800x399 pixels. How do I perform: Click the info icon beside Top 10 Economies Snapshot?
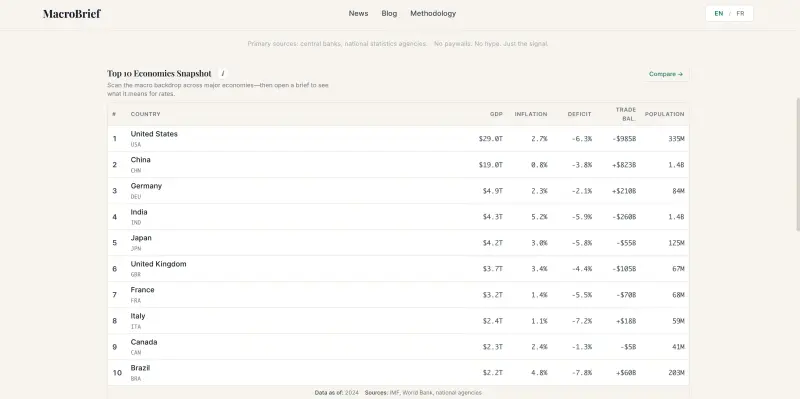222,73
